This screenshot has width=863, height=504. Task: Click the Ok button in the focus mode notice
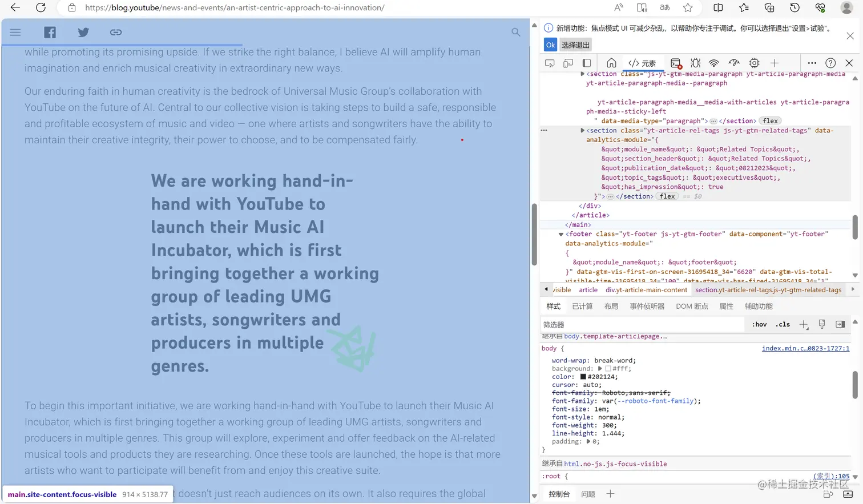(550, 45)
